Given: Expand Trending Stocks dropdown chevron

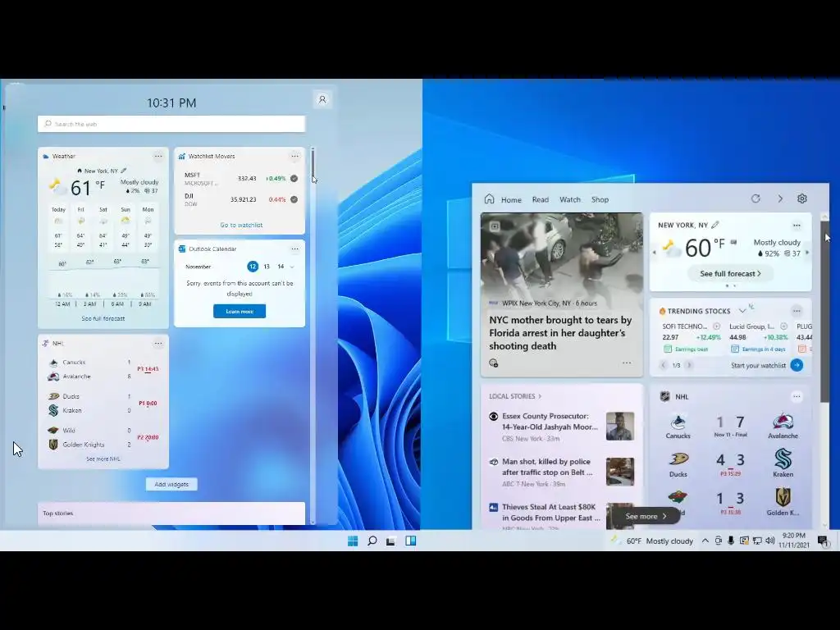Looking at the screenshot, I should (742, 311).
